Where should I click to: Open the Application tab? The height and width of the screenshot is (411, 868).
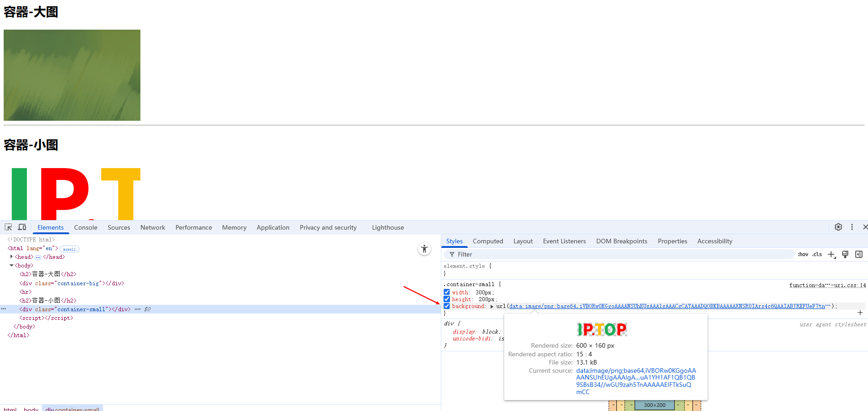[273, 227]
